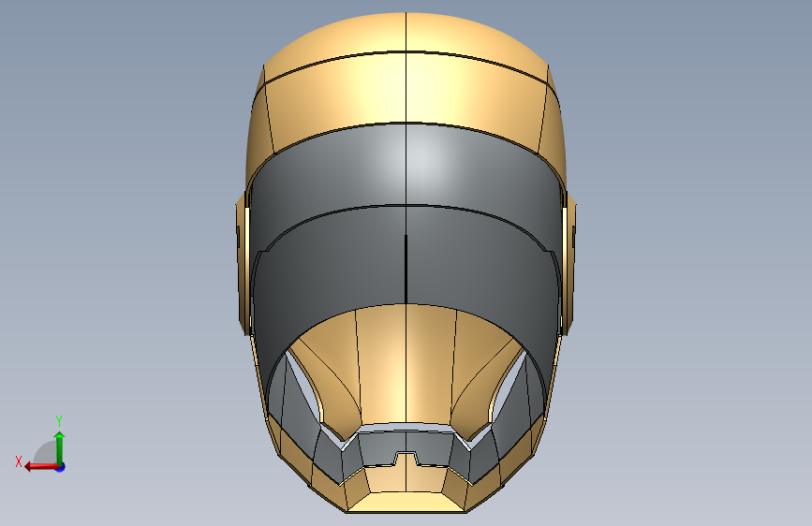Click the green Y axis arrow of the triad
Viewport: 812px width, 526px height.
coord(60,447)
